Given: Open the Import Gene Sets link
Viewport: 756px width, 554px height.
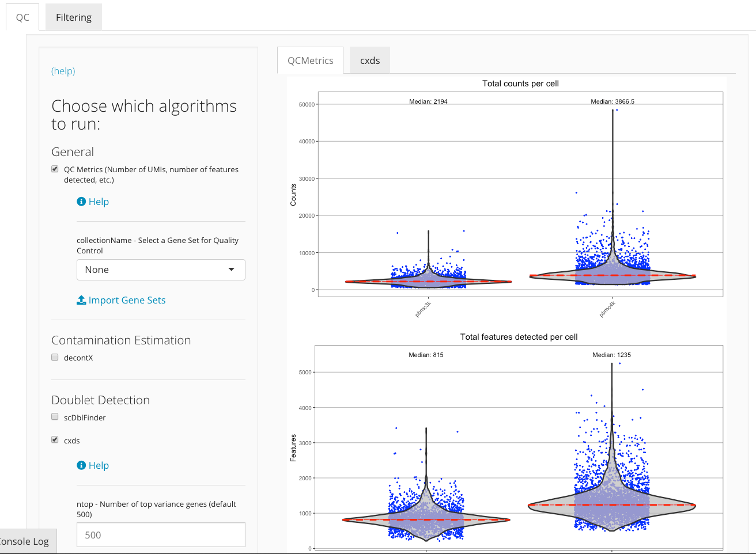Looking at the screenshot, I should (127, 300).
